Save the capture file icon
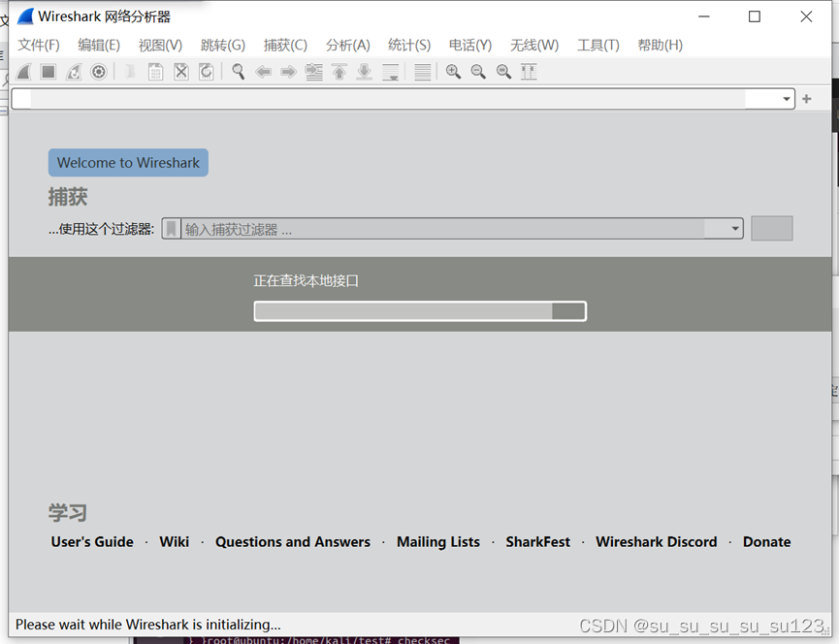This screenshot has height=644, width=839. 156,72
